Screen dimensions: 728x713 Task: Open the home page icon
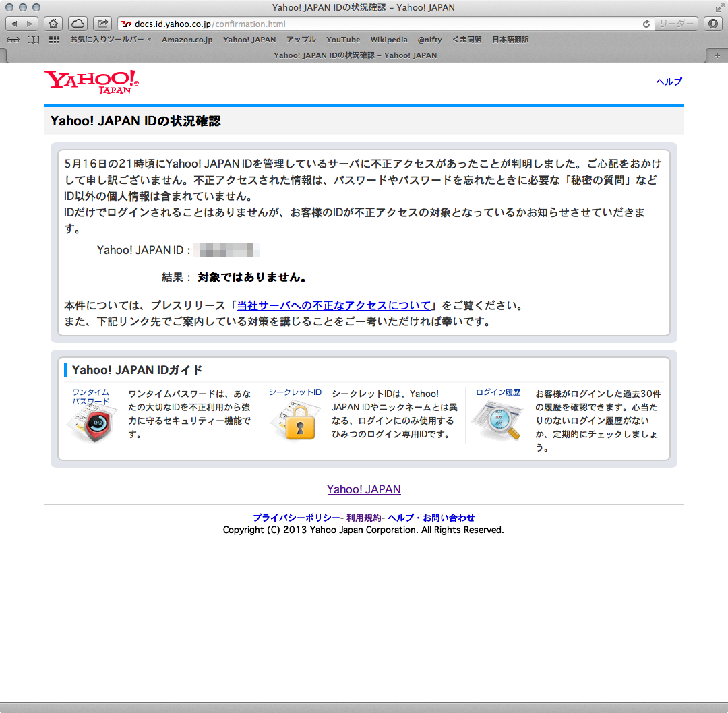(53, 24)
